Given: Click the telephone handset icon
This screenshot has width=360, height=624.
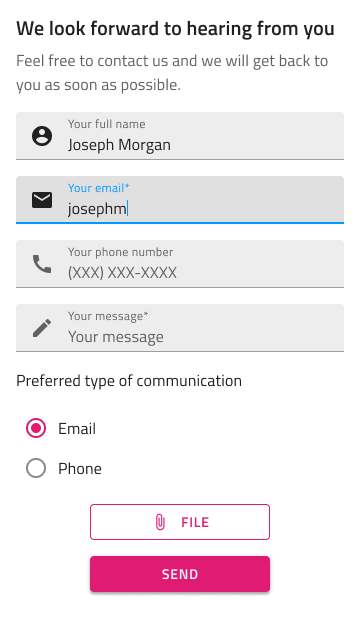Looking at the screenshot, I should tap(42, 264).
